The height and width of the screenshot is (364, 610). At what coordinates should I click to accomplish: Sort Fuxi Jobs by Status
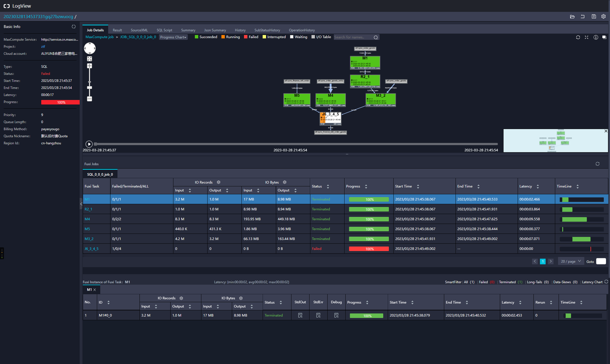tap(328, 186)
